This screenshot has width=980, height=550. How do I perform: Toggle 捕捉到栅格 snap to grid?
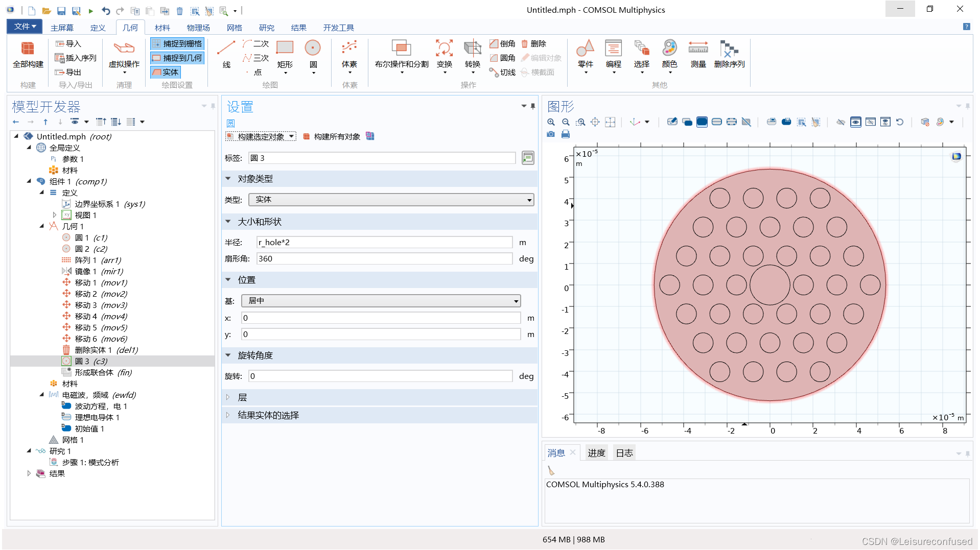pyautogui.click(x=177, y=44)
